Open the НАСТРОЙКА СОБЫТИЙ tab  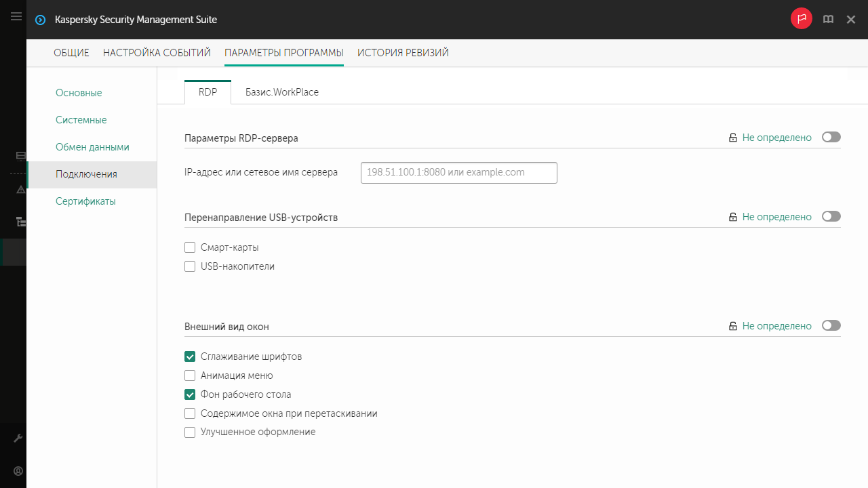[x=157, y=53]
